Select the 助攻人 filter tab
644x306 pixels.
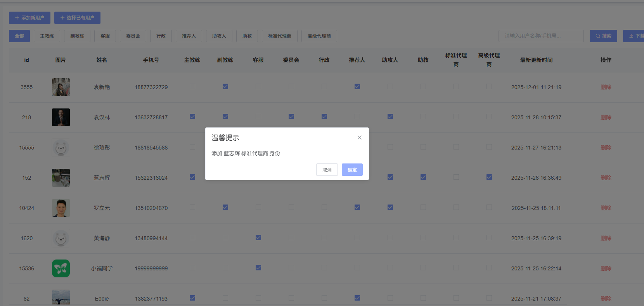[219, 36]
